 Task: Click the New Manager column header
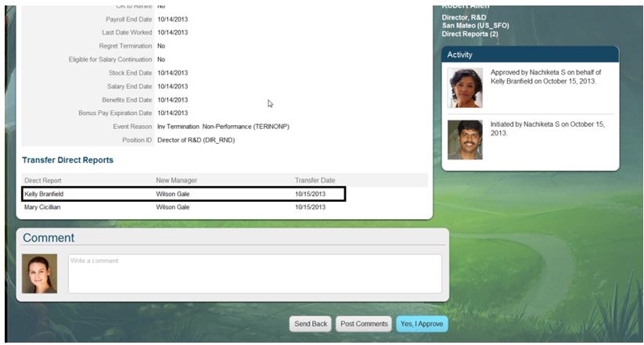pos(177,180)
